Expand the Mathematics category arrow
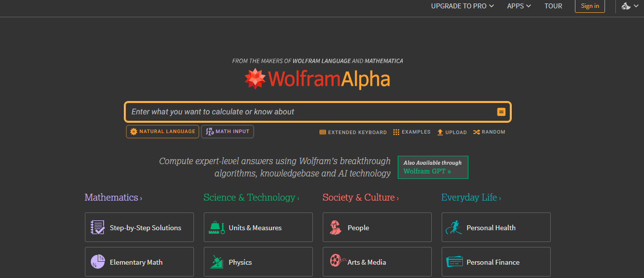The width and height of the screenshot is (644, 278). pyautogui.click(x=141, y=198)
